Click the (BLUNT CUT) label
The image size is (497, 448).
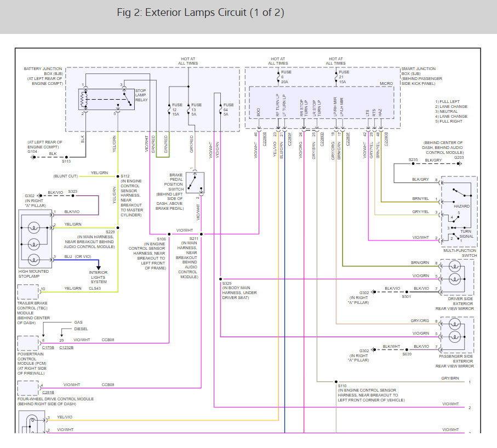[66, 176]
